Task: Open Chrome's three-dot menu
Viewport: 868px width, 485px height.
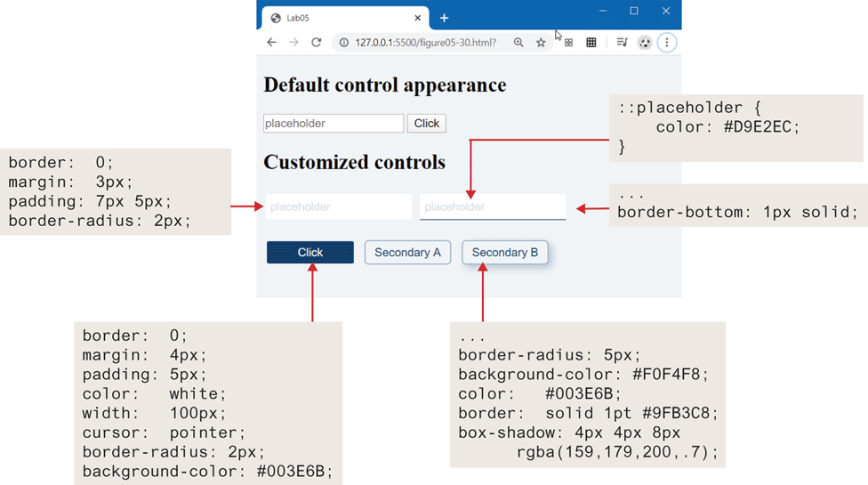Action: click(x=667, y=43)
